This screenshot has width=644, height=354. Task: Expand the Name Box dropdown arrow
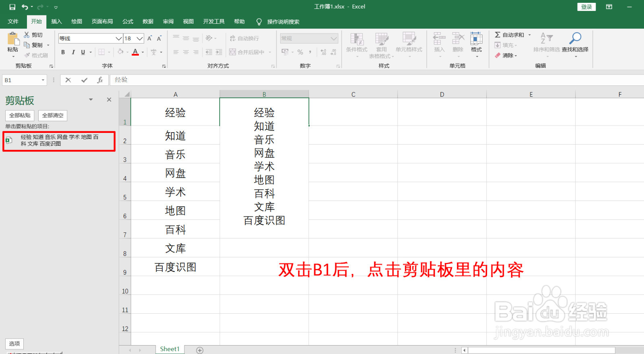pyautogui.click(x=43, y=80)
